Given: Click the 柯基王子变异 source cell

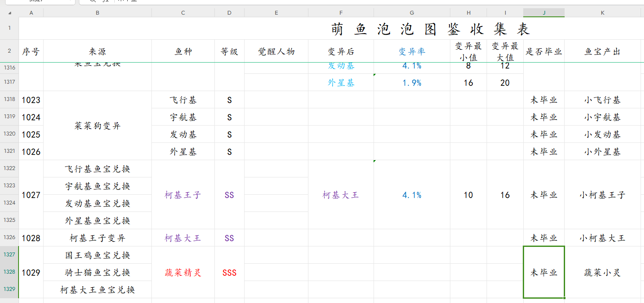Looking at the screenshot, I should click(x=97, y=238).
